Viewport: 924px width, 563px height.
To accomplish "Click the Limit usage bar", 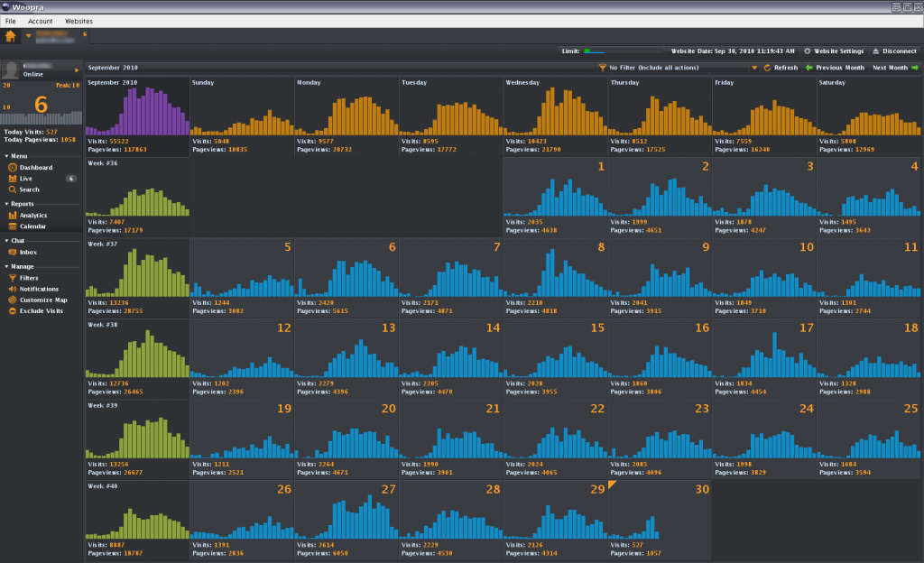I will tap(624, 51).
